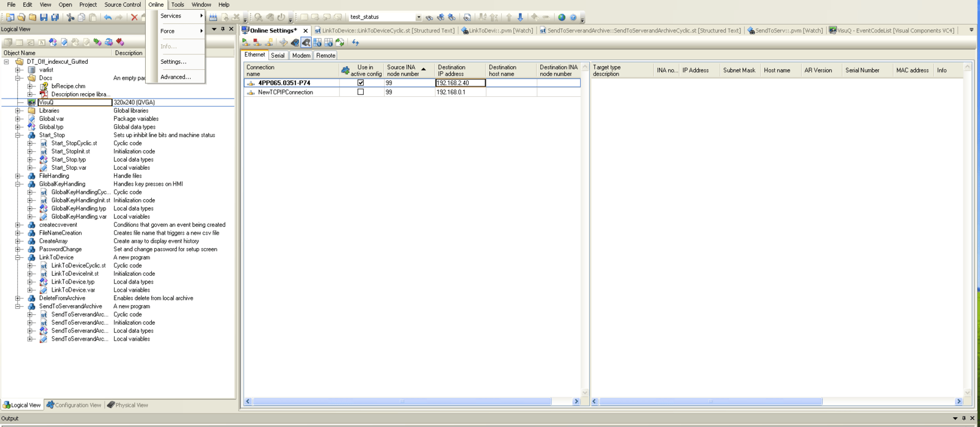The height and width of the screenshot is (427, 980).
Task: Open the document tab list dropdown arrow
Action: [x=971, y=30]
